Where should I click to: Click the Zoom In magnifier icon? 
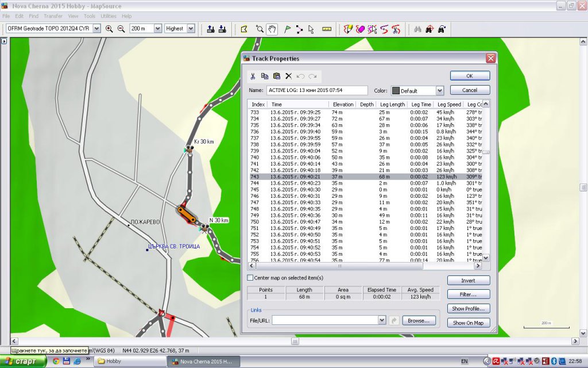pyautogui.click(x=109, y=29)
